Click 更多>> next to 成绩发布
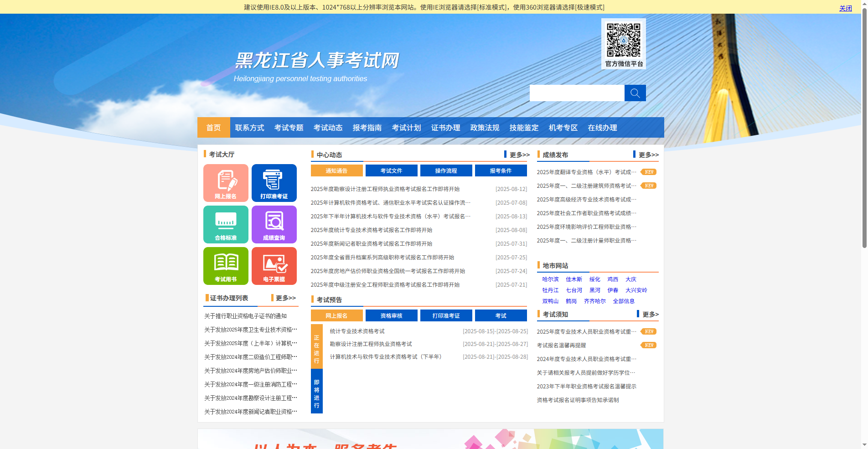 [x=648, y=155]
